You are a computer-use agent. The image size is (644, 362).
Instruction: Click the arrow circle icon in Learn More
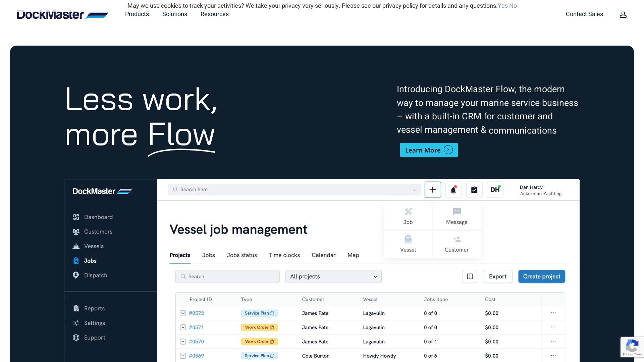click(x=448, y=150)
